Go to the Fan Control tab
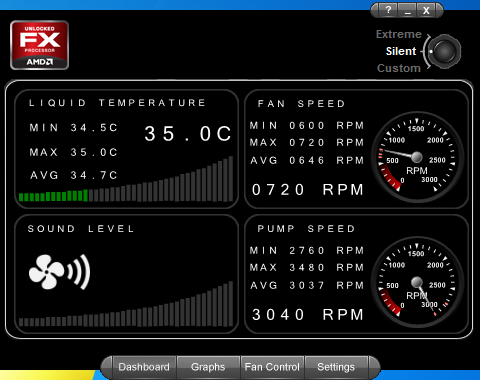This screenshot has height=380, width=480. point(272,367)
